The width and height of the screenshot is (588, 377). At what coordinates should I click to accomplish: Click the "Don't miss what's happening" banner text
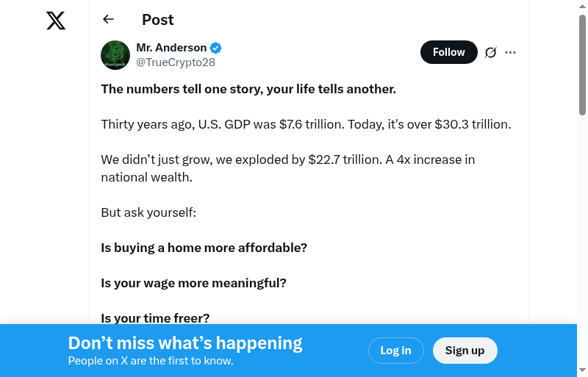click(x=185, y=343)
